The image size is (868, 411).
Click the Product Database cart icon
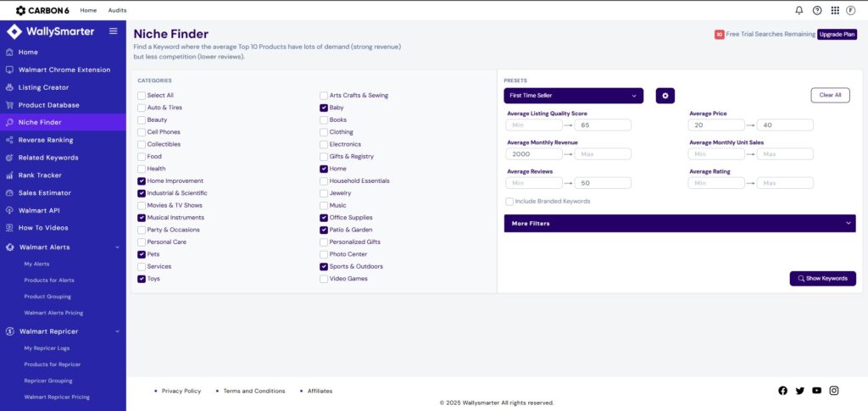[9, 105]
